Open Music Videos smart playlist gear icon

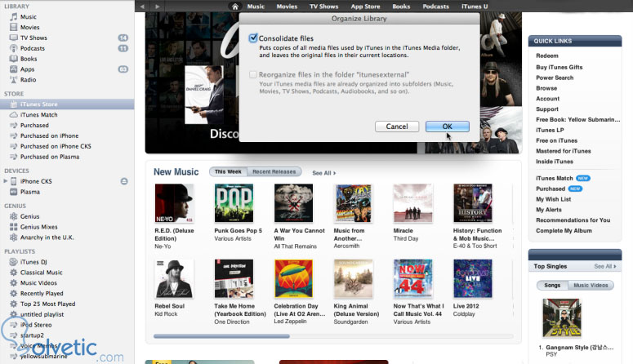pyautogui.click(x=14, y=283)
